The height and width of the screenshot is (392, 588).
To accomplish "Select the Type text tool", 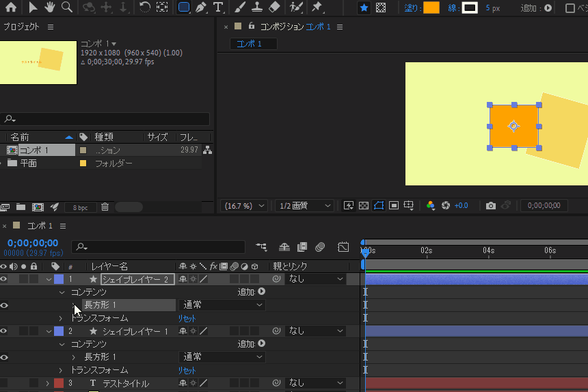I will [x=218, y=7].
